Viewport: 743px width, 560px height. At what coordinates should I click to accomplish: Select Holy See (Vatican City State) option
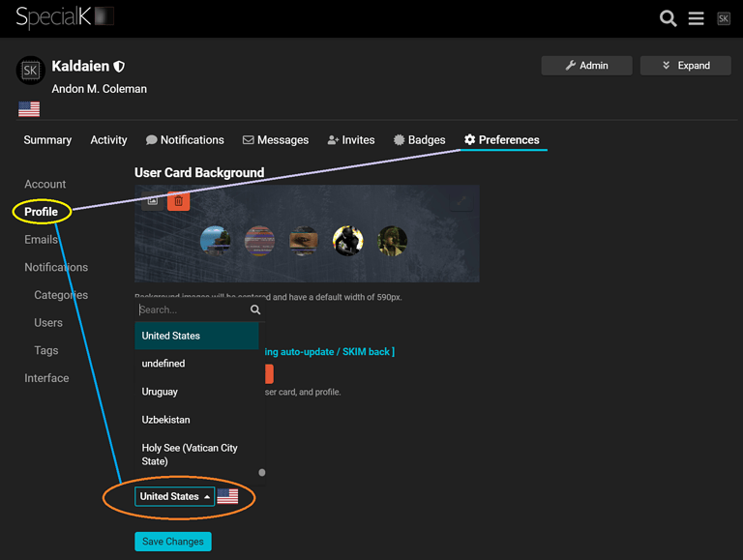click(x=190, y=455)
